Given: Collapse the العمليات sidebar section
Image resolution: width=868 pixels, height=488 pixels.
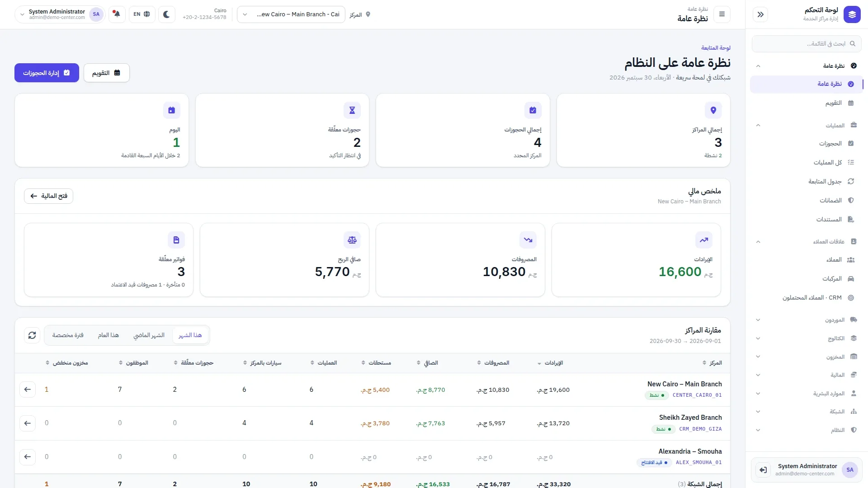Looking at the screenshot, I should point(806,126).
